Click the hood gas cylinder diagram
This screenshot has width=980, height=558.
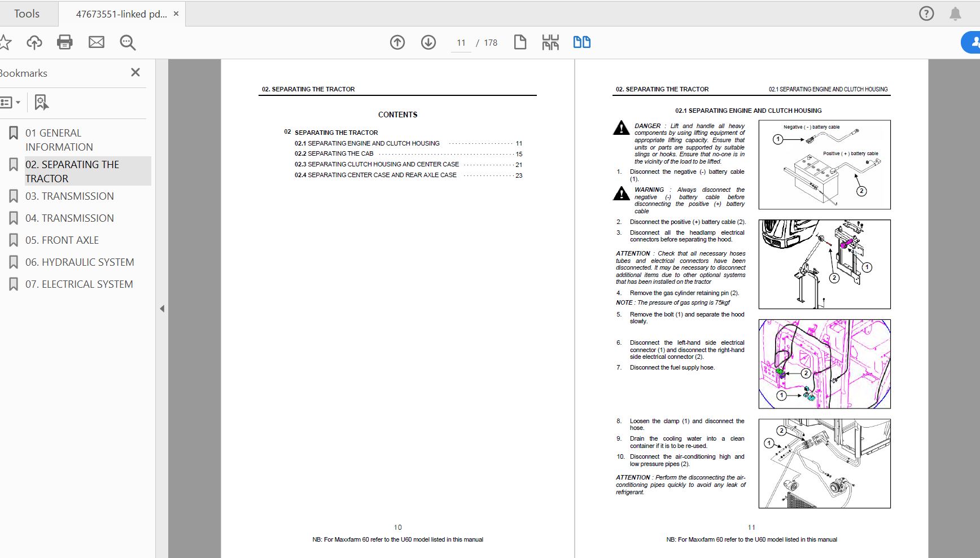(x=824, y=264)
